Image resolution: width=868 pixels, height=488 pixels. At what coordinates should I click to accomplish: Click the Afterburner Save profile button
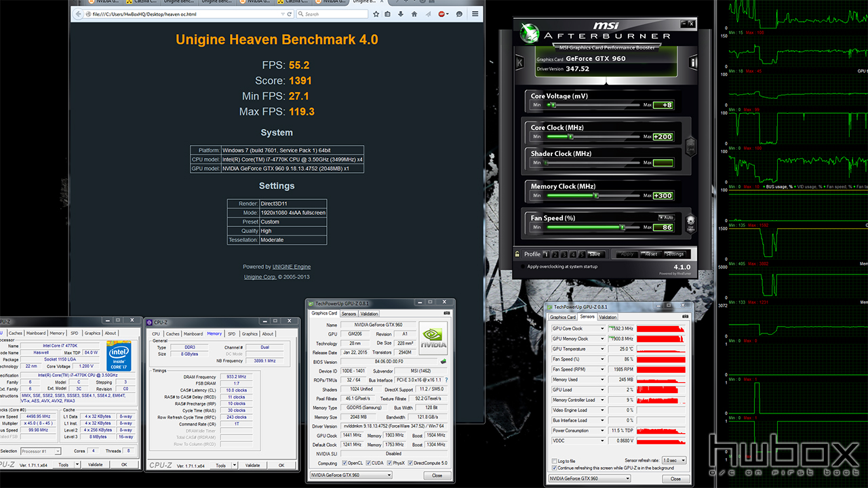pos(595,254)
